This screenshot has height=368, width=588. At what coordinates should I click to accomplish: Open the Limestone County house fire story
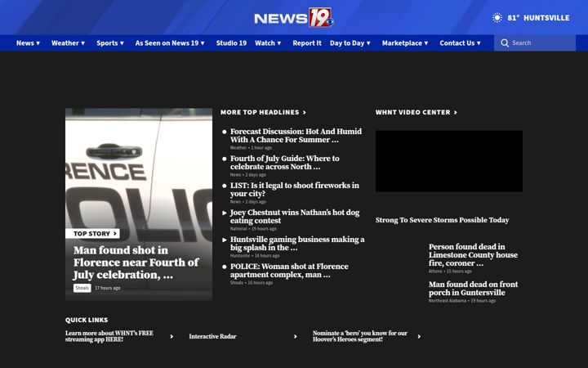click(x=473, y=255)
